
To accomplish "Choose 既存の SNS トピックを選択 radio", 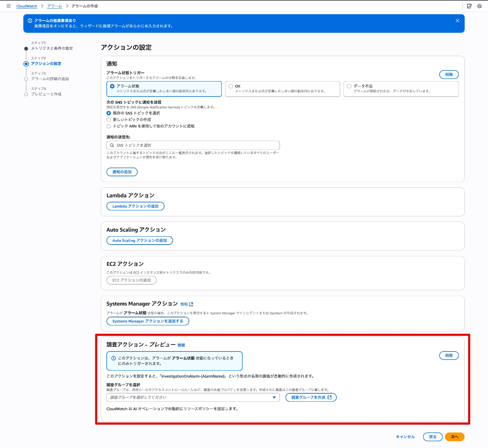I will point(109,113).
